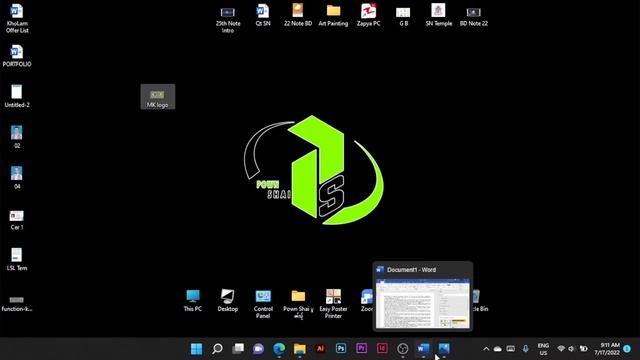Select the MK logo desktop icon

pos(158,97)
